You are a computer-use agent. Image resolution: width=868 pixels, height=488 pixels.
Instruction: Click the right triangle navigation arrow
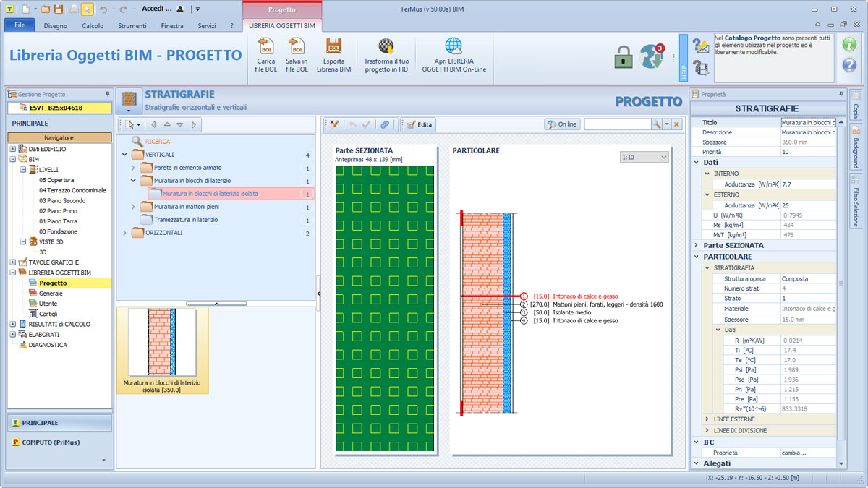[x=194, y=124]
